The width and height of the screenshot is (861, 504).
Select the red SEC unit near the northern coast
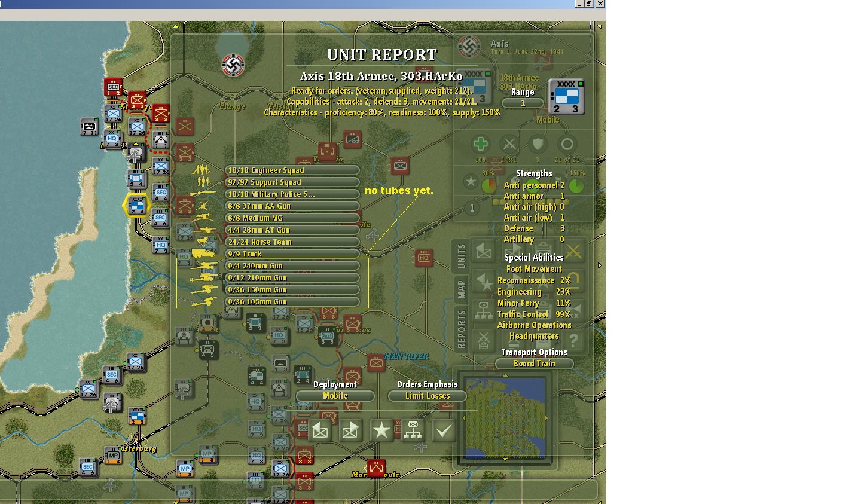(x=113, y=87)
